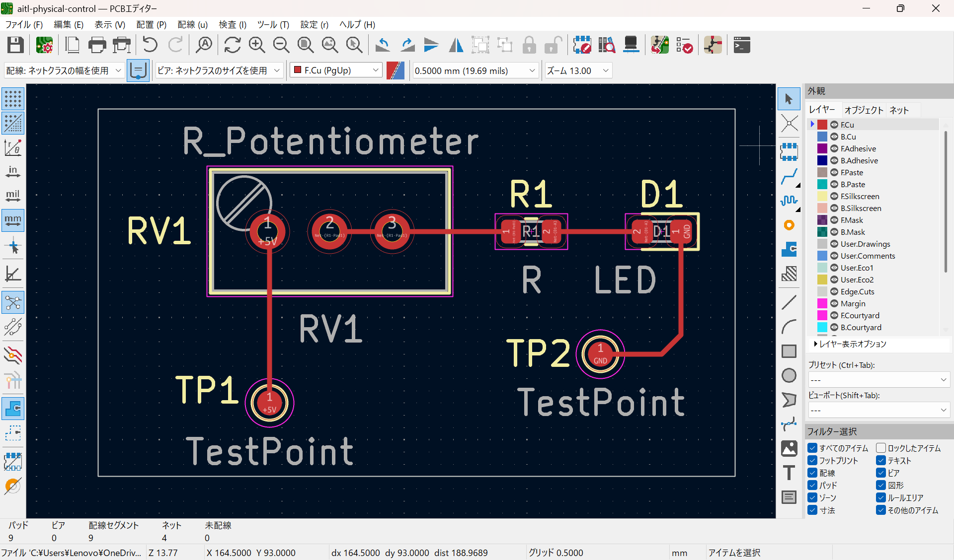The image size is (954, 560).
Task: Select the text tool
Action: [x=789, y=473]
